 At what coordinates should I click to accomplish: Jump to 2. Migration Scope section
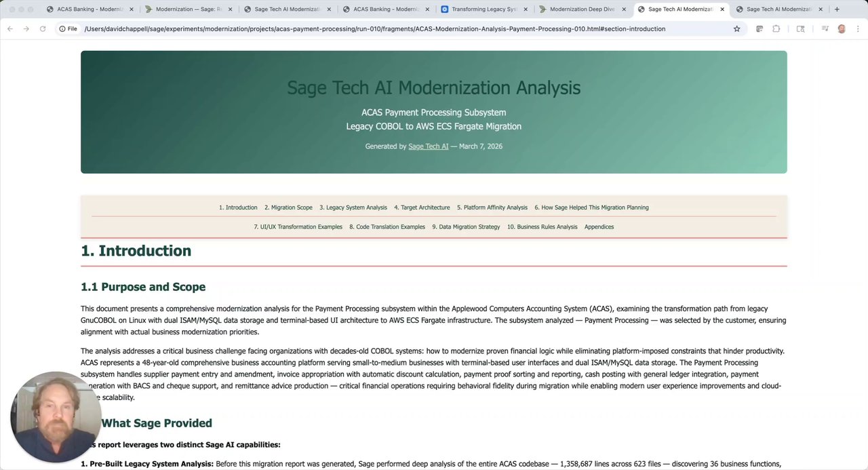click(x=288, y=208)
